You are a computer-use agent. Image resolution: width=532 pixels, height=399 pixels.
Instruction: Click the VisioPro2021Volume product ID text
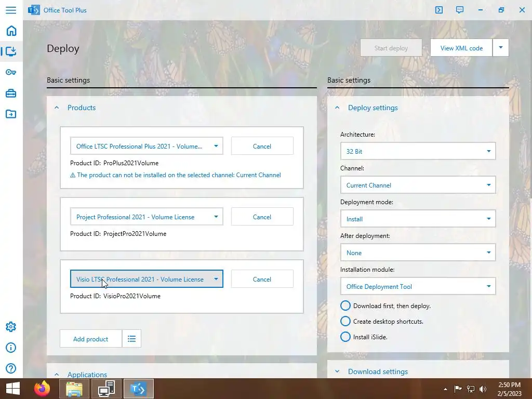coord(131,296)
